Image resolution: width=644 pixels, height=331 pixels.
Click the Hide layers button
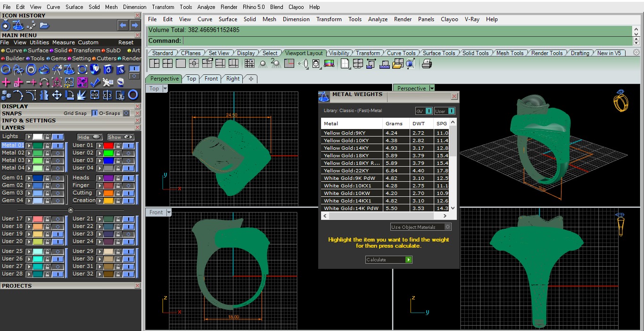(x=90, y=137)
